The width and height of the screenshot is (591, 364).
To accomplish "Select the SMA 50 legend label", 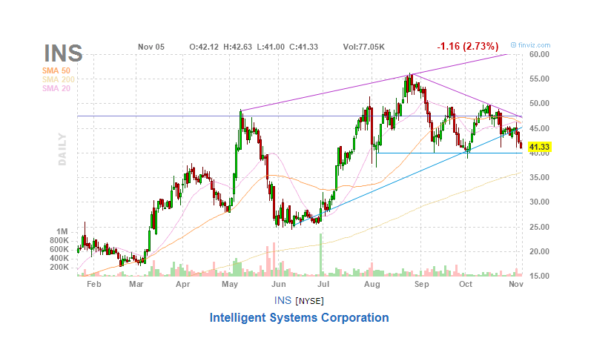I will tap(56, 70).
